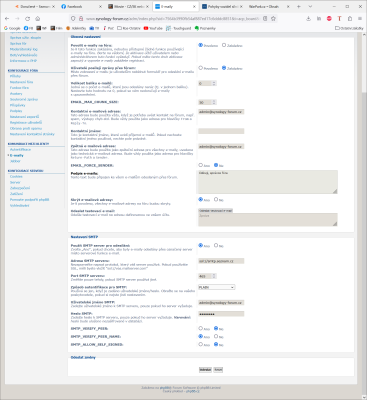
Task: Open E-maily in sidebar menu
Action: [17, 155]
